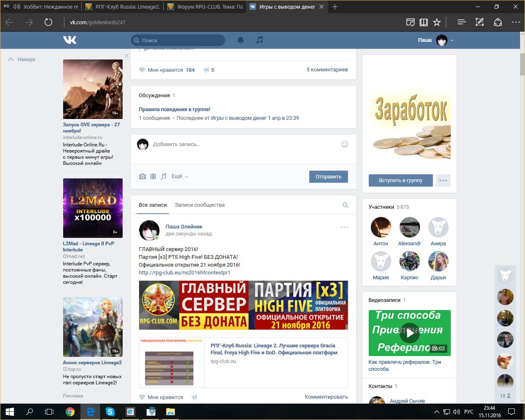Open post options ellipsis on Паша Олейник post
This screenshot has height=420, width=525.
[x=345, y=227]
